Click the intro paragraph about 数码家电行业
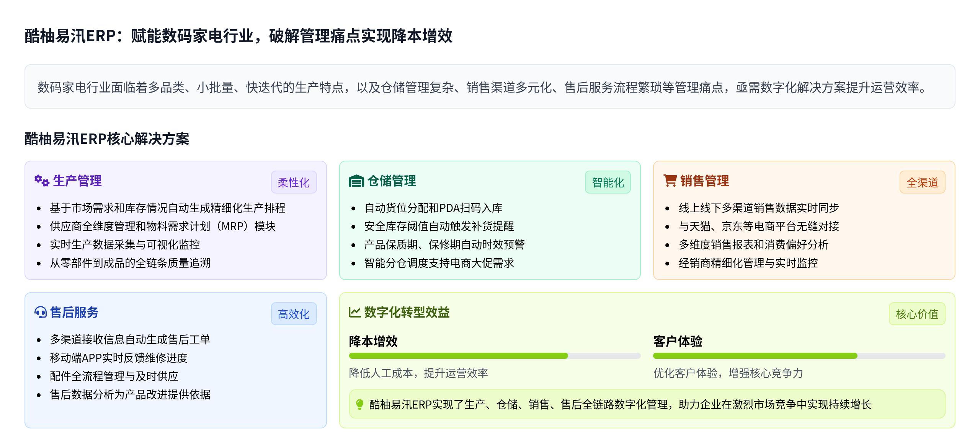This screenshot has width=980, height=438. [482, 87]
